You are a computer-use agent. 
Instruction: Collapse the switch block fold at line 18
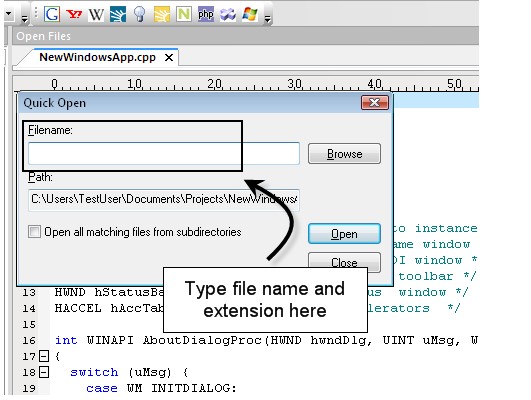44,372
